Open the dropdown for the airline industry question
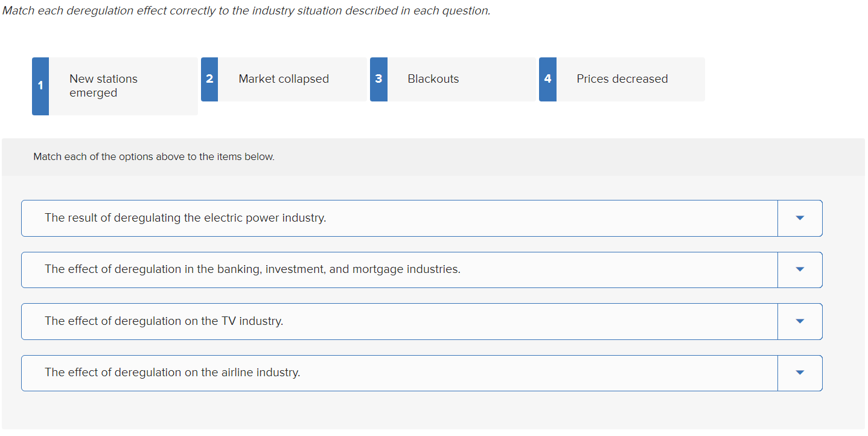This screenshot has width=868, height=436. pyautogui.click(x=800, y=373)
